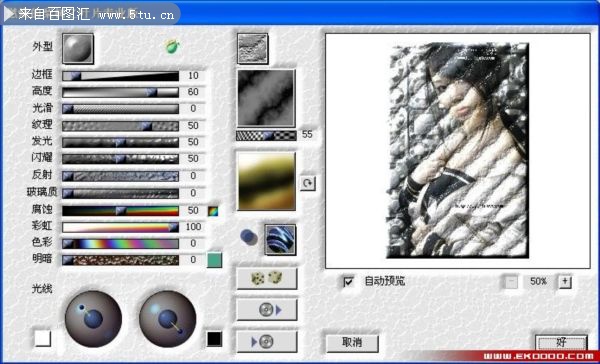Click the texture value 55
This screenshot has height=364, width=600.
click(x=307, y=134)
